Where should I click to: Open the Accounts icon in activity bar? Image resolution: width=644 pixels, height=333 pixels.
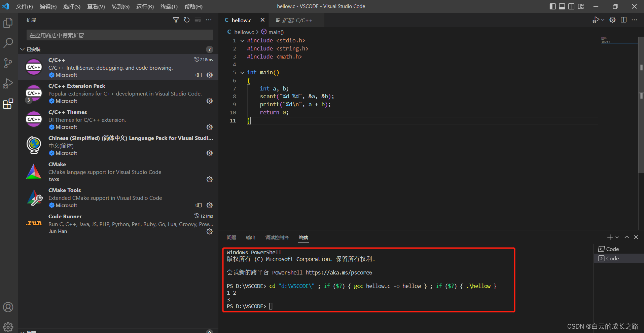(8, 307)
